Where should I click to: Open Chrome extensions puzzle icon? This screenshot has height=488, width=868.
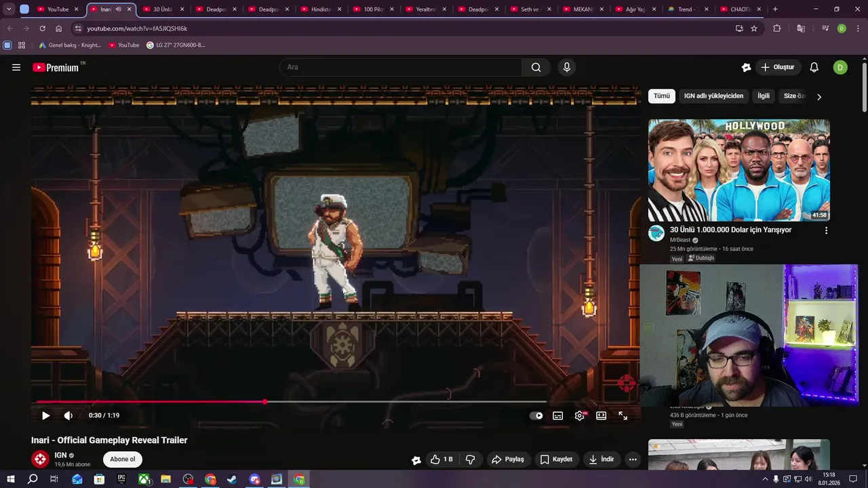[x=777, y=28]
